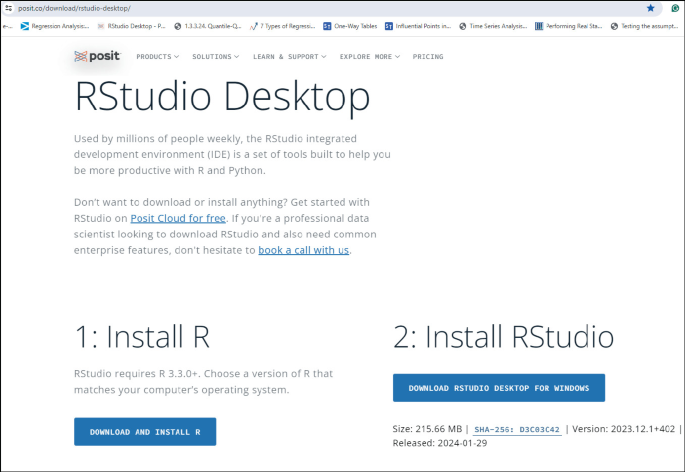Click the SHA-256 checksum link
This screenshot has width=685, height=472.
click(x=517, y=430)
